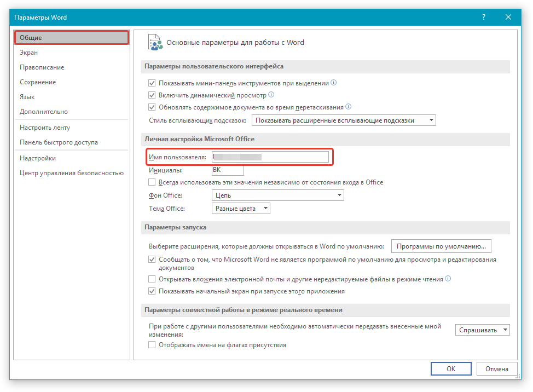
Task: Open help with the question mark icon
Action: (484, 18)
